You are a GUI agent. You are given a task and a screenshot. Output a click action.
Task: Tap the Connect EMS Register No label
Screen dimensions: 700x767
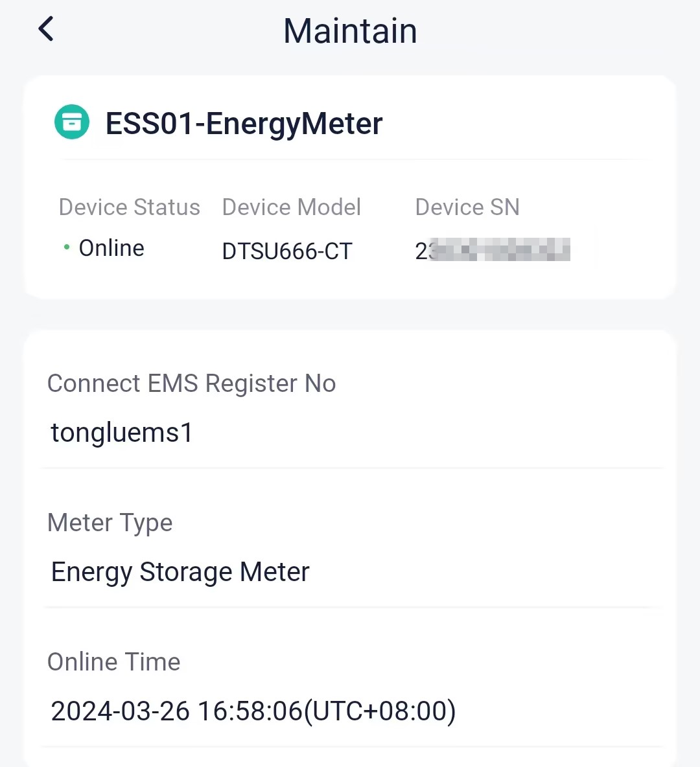[x=191, y=383]
